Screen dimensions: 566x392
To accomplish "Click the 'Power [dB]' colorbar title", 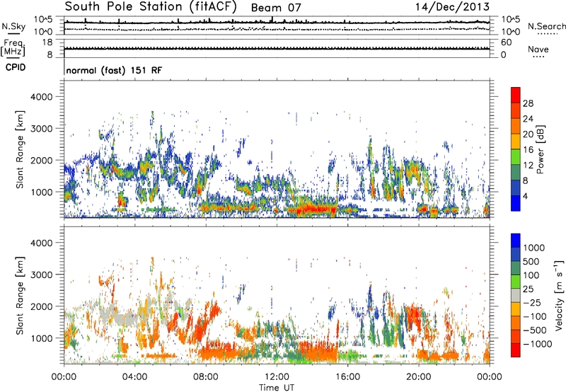I will pyautogui.click(x=541, y=149).
